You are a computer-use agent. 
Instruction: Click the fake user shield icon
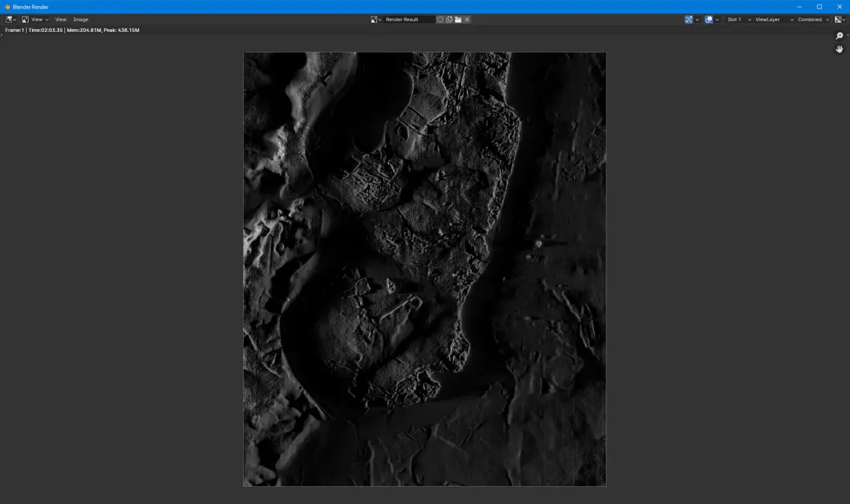pyautogui.click(x=440, y=19)
